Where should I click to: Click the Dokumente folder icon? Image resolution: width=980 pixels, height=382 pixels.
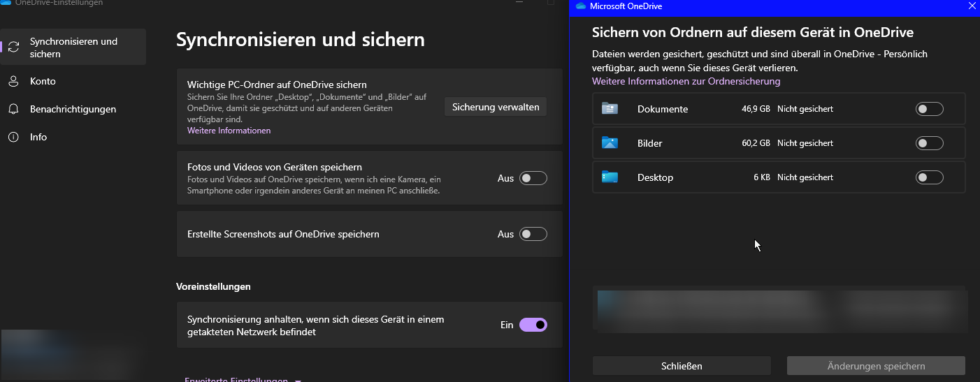pyautogui.click(x=610, y=109)
